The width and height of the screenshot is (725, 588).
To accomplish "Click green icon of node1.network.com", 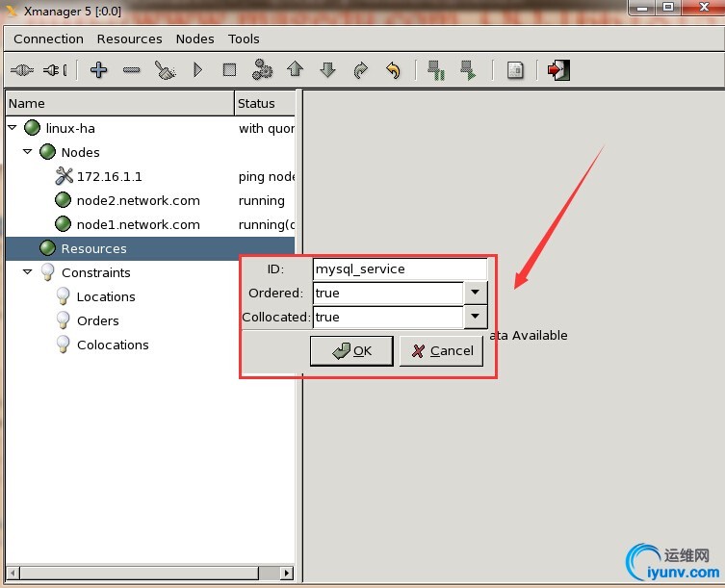I will click(63, 223).
